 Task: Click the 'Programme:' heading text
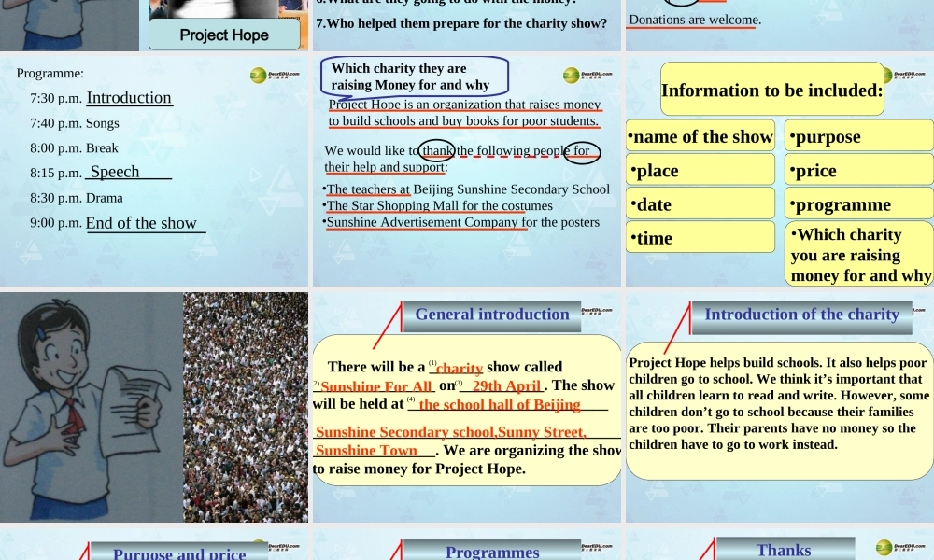[50, 73]
